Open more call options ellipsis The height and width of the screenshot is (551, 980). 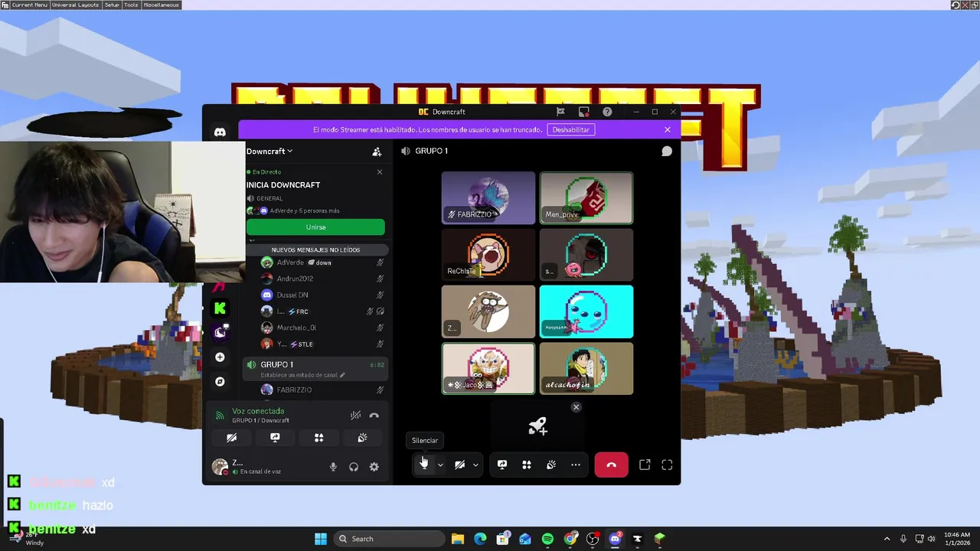(576, 465)
